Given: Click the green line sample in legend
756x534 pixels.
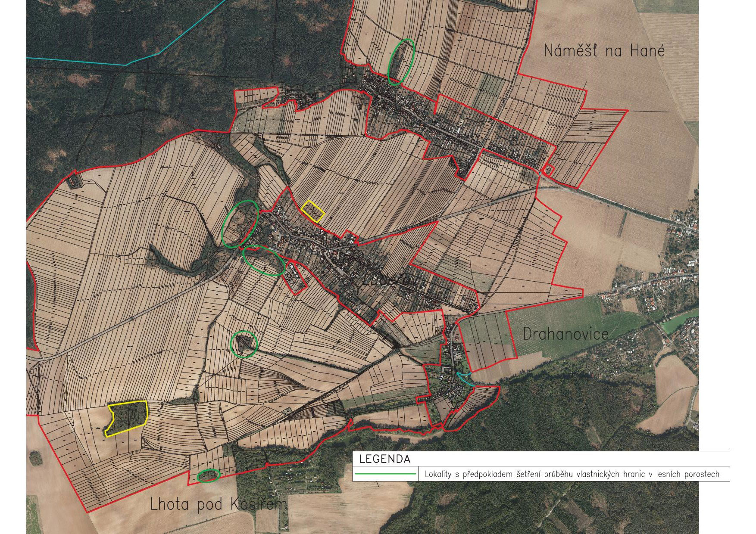Looking at the screenshot, I should pyautogui.click(x=385, y=474).
